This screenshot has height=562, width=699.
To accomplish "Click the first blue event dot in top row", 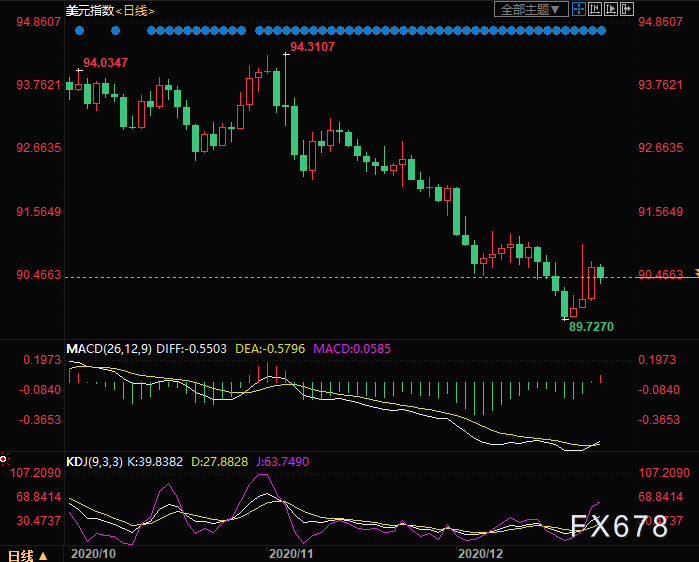I will click(x=78, y=30).
